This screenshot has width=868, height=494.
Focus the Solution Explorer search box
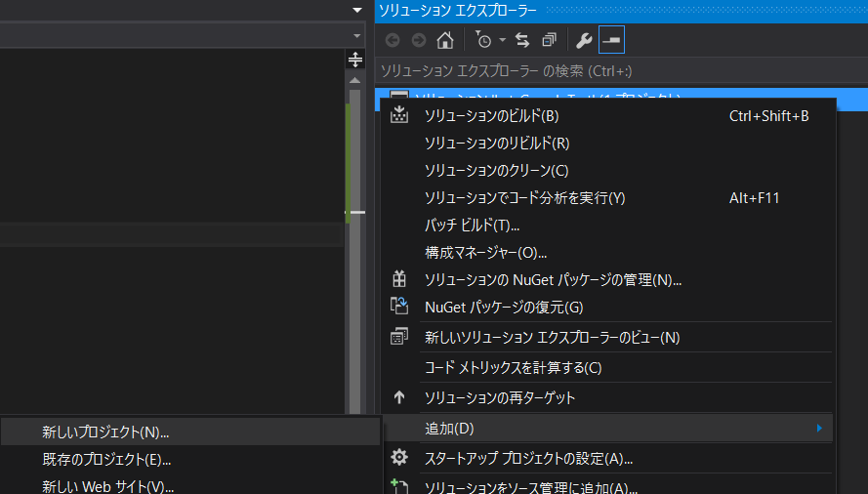click(621, 71)
